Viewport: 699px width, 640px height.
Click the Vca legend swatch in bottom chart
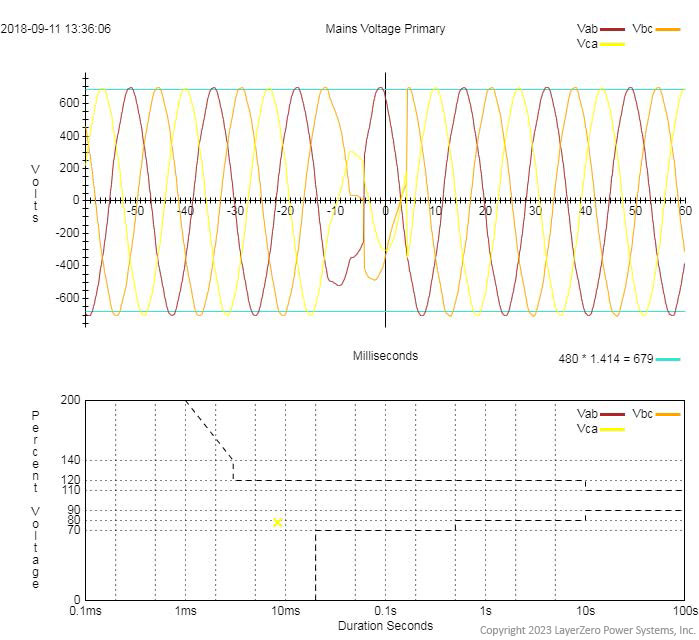[612, 430]
